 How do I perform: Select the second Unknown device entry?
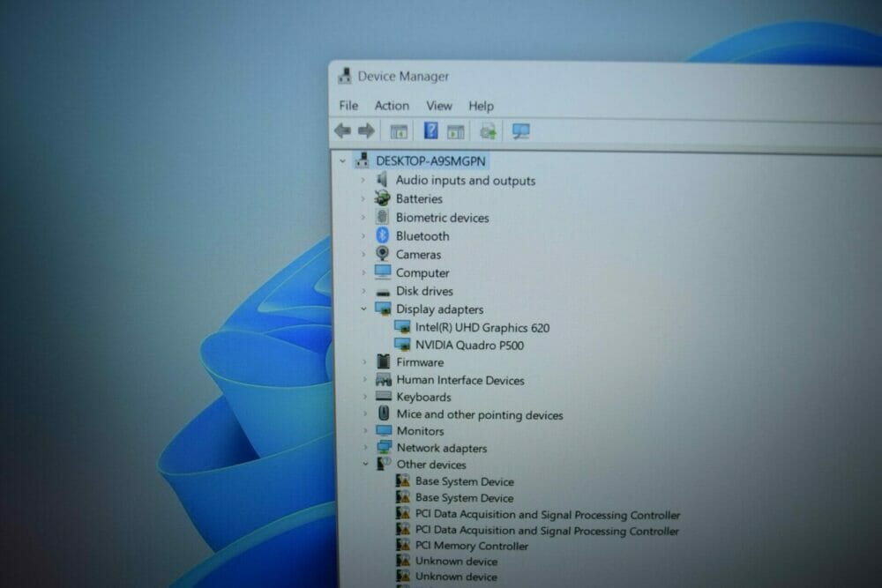pos(456,577)
